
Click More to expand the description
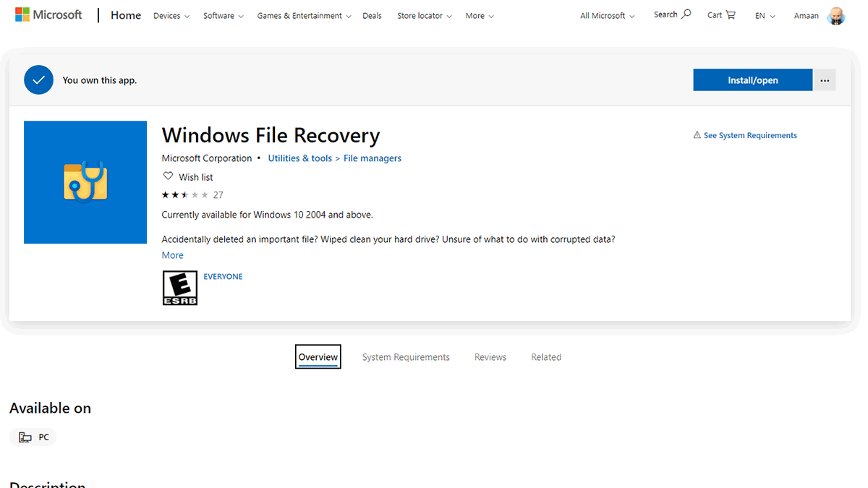point(172,254)
